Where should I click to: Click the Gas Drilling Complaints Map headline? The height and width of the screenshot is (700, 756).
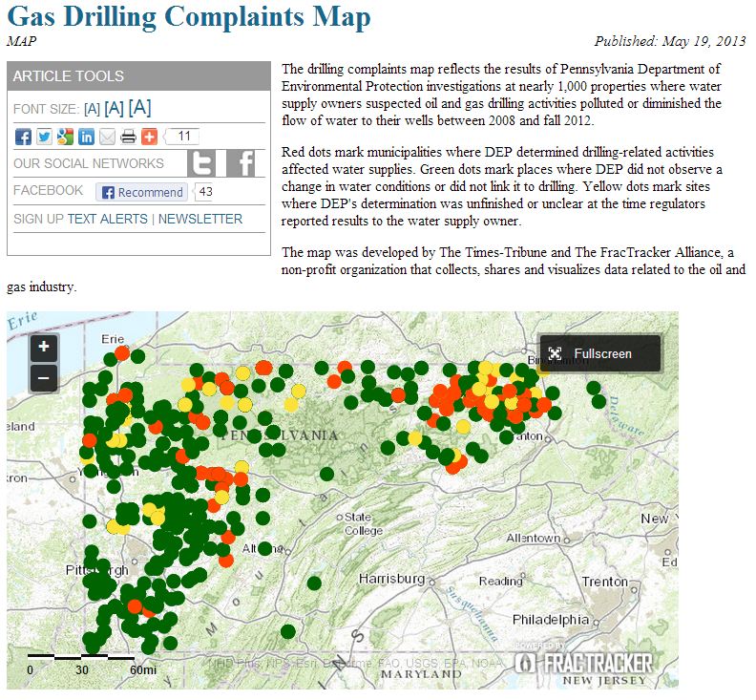point(189,17)
